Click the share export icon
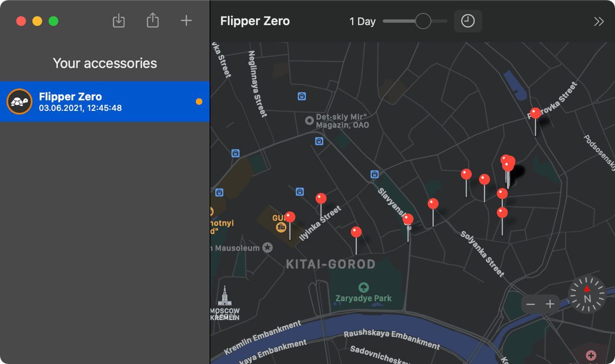Viewport: 615px width, 364px height. [153, 21]
